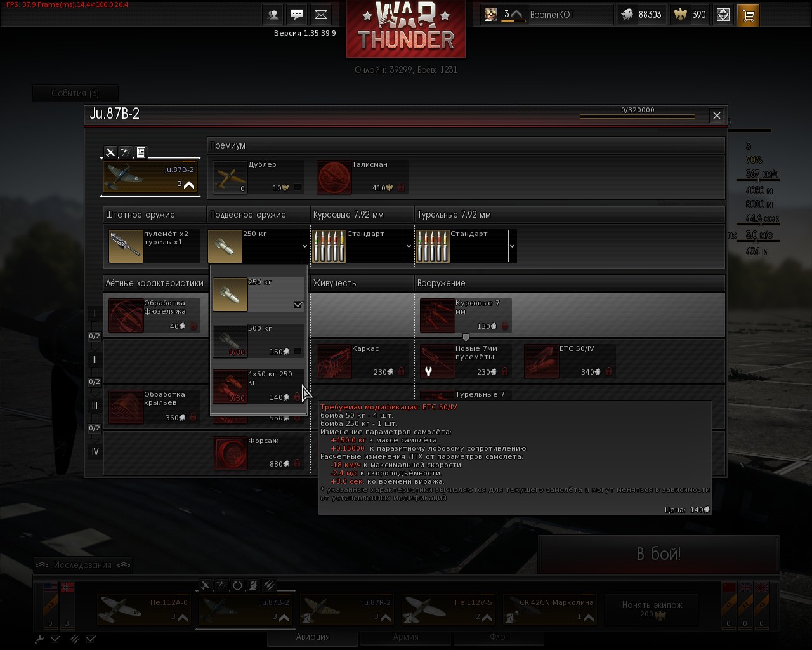Select He 112A-0 crew slot
812x650 pixels.
pos(145,609)
